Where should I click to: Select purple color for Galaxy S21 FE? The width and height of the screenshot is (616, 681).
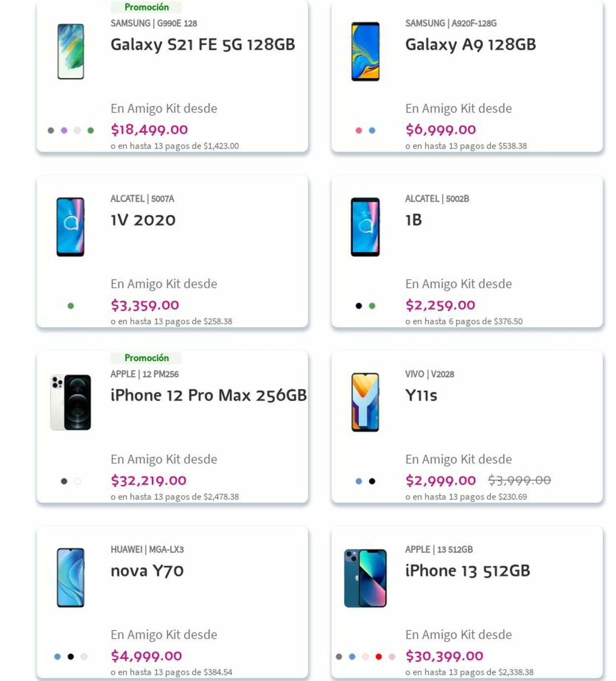click(x=64, y=131)
